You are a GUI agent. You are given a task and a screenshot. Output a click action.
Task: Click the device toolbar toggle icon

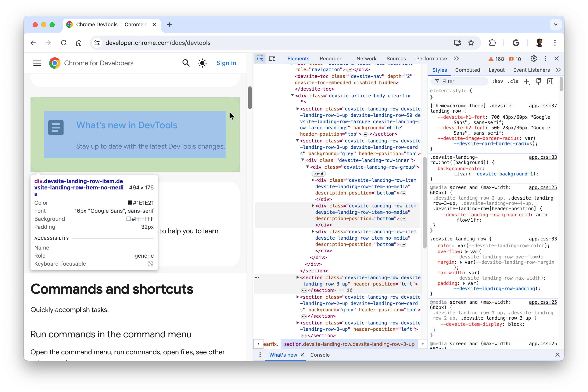coord(272,58)
